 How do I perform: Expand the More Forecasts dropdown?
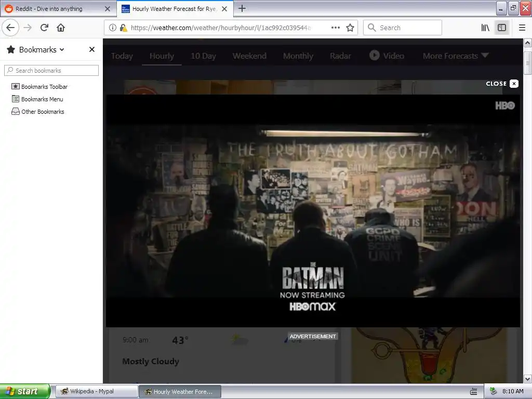[455, 56]
